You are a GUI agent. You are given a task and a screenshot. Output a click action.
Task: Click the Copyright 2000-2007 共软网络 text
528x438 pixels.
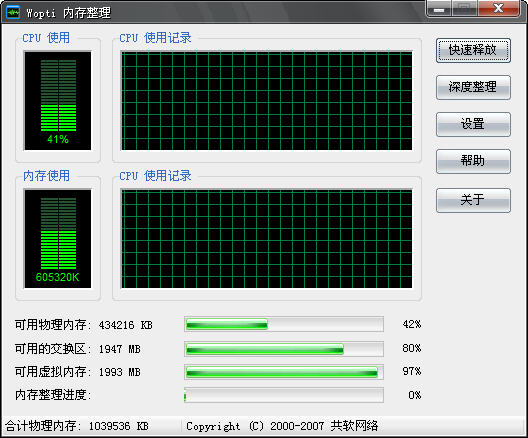(x=282, y=426)
